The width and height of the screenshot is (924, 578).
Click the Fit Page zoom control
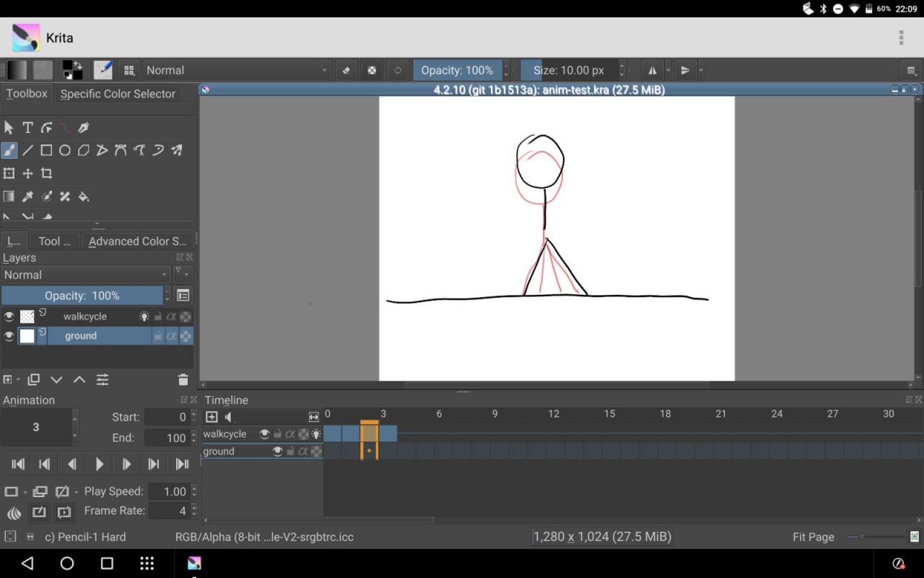tap(813, 537)
